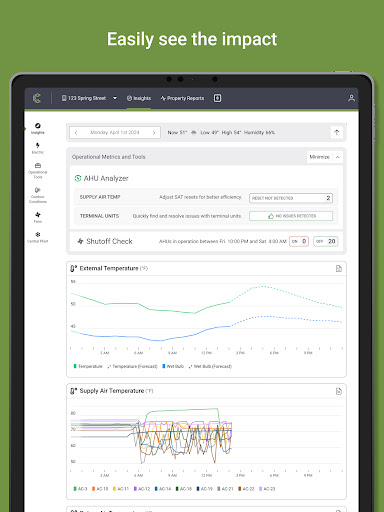Viewport: 384px width, 512px height.
Task: Open Central Plant in the sidebar
Action: 38,237
